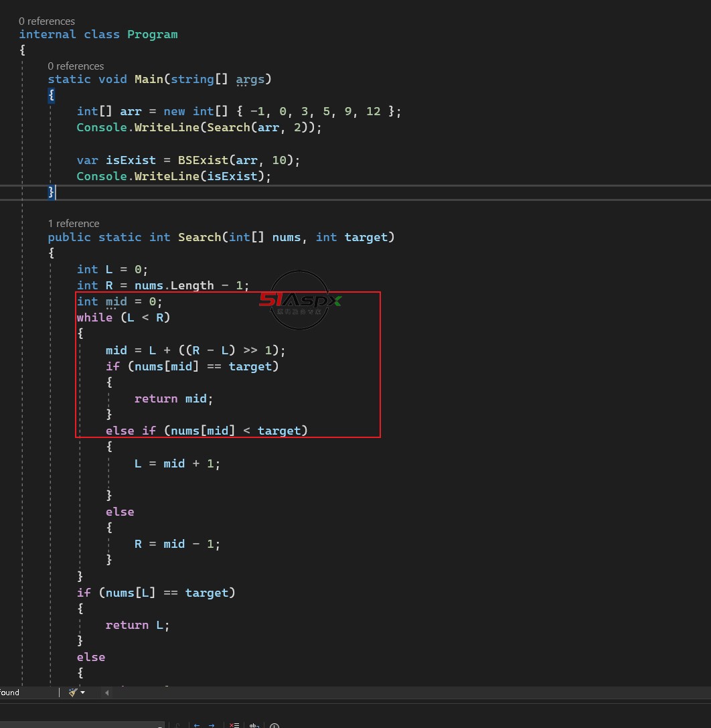
Task: Click the "while (L < R)" statement
Action: tap(123, 317)
